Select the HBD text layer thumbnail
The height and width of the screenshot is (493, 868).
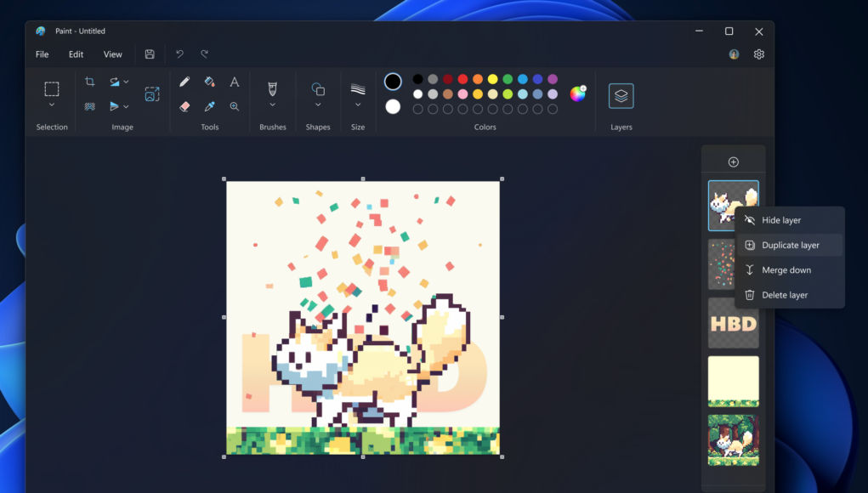(x=734, y=323)
